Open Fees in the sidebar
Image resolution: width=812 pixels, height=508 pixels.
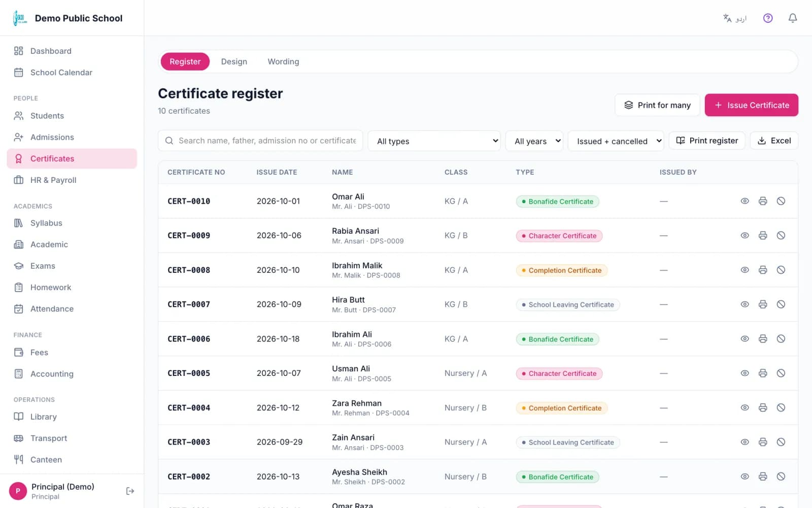72,353
